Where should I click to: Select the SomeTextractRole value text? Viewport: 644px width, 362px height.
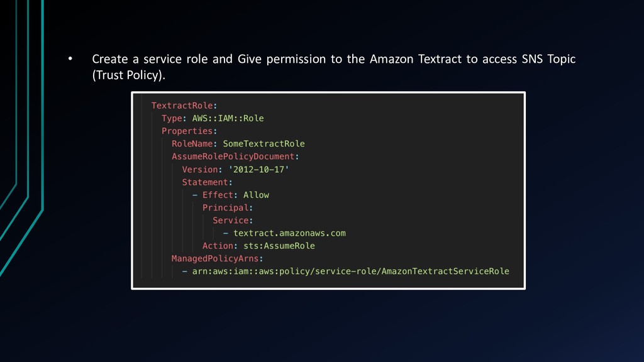(x=264, y=144)
